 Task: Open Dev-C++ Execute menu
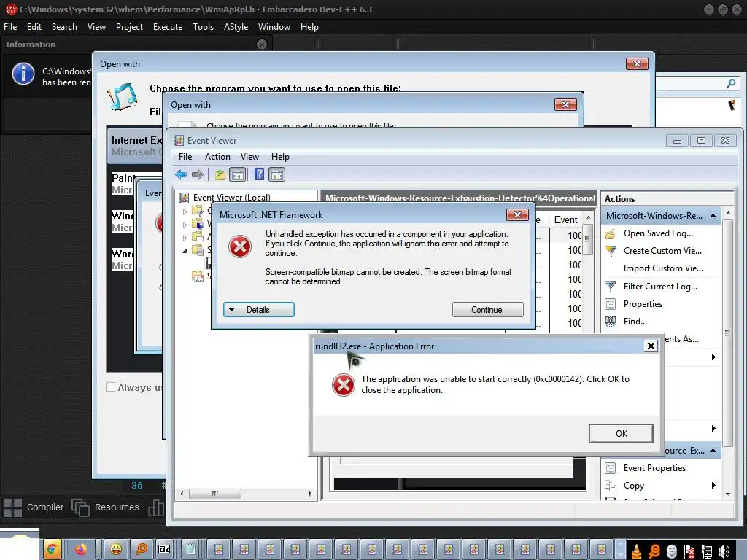pos(168,27)
